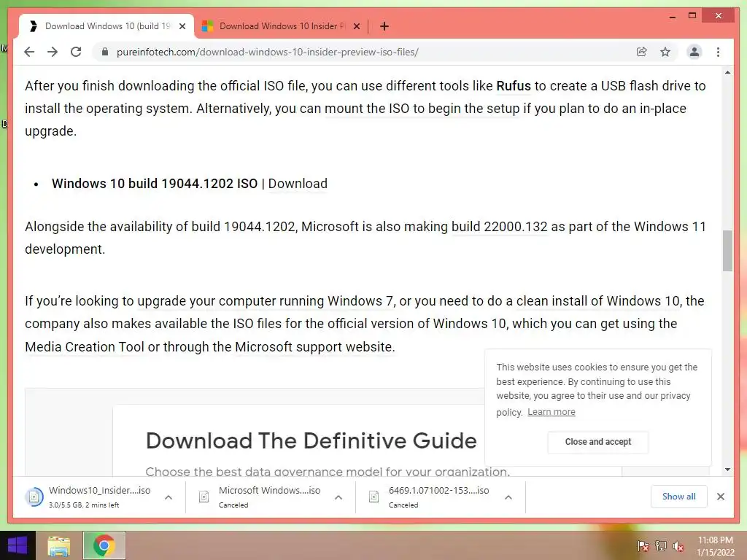747x560 pixels.
Task: Go back to the previous page
Action: coord(29,52)
